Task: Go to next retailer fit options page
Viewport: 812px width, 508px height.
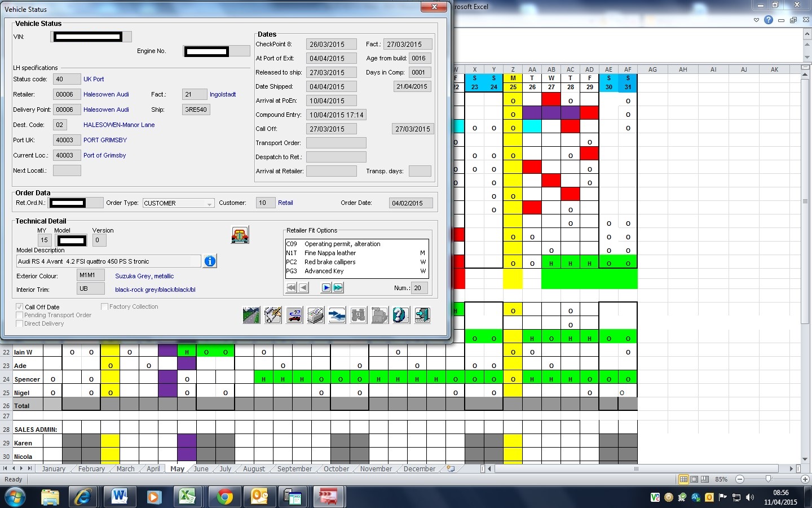Action: coord(326,288)
